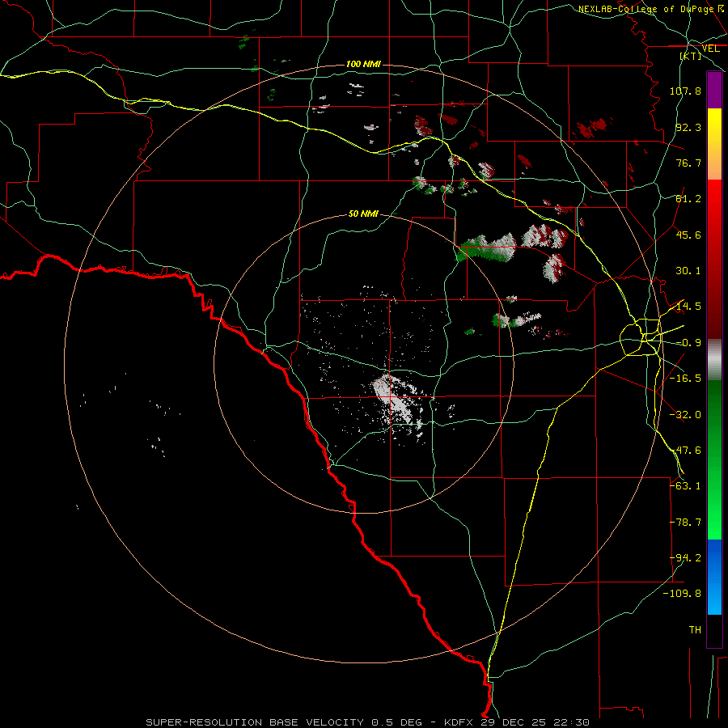Viewport: 728px width, 728px height.
Task: Select the -94.2 velocity scale label
Action: click(685, 558)
